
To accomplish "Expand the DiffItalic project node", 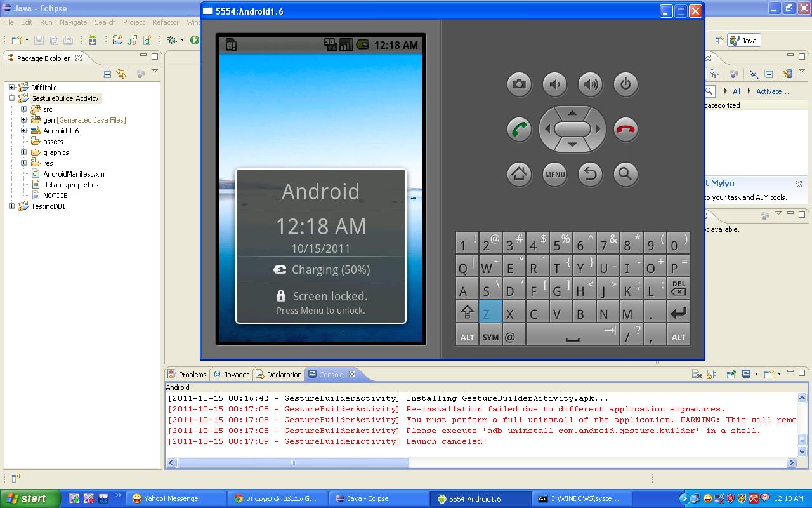I will [11, 88].
